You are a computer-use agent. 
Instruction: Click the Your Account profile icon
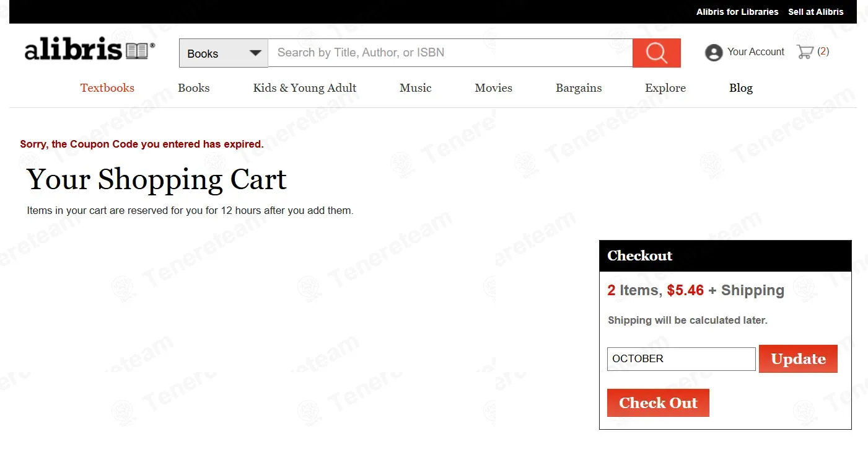pyautogui.click(x=714, y=53)
